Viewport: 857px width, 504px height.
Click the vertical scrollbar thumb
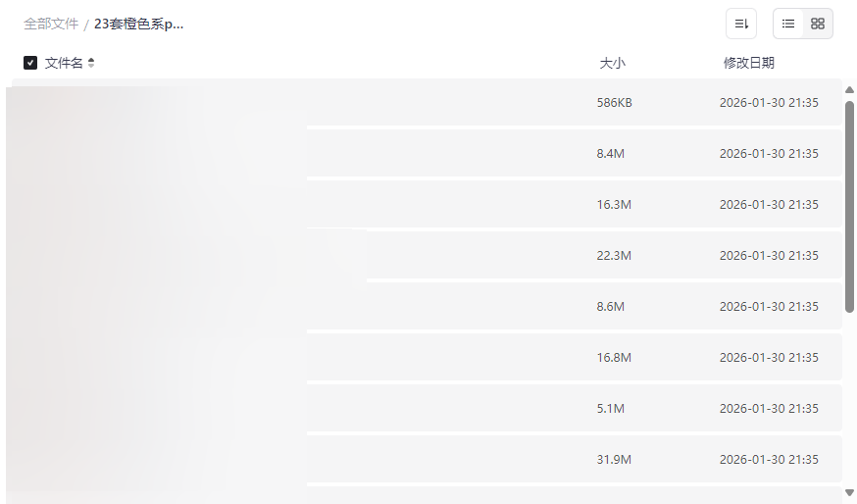pyautogui.click(x=849, y=206)
